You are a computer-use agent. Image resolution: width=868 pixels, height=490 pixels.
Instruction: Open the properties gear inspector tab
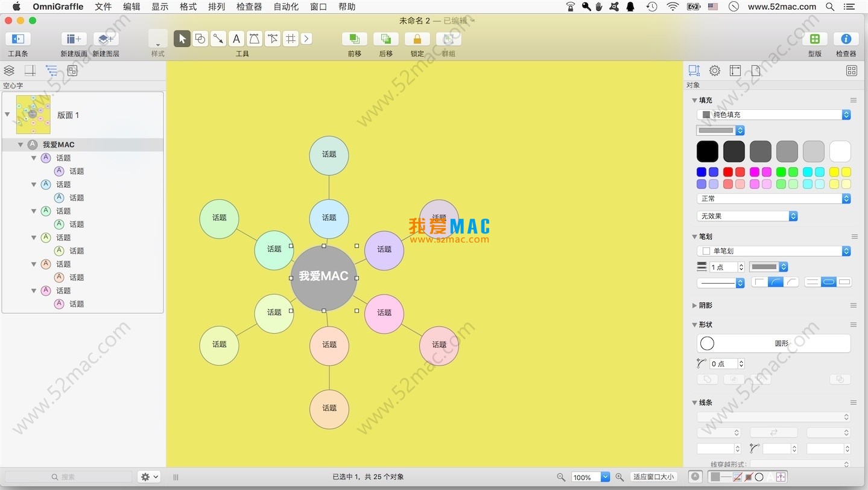click(x=715, y=71)
